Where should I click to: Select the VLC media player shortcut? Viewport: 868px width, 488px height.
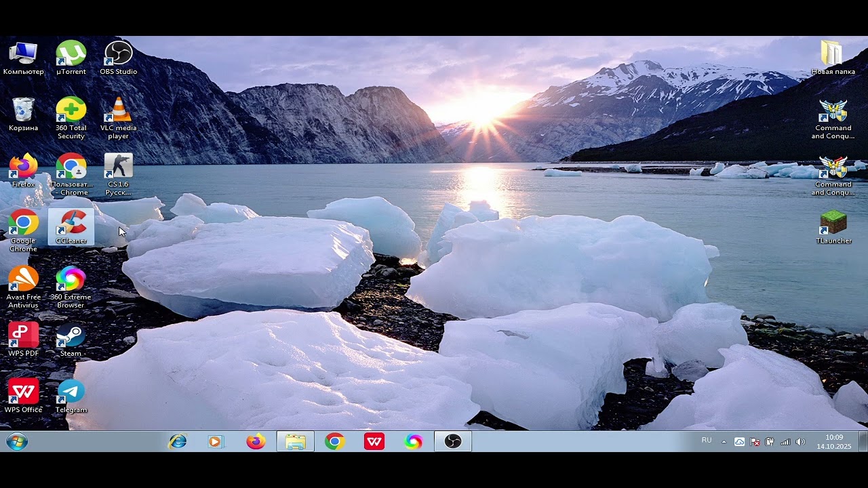(119, 119)
